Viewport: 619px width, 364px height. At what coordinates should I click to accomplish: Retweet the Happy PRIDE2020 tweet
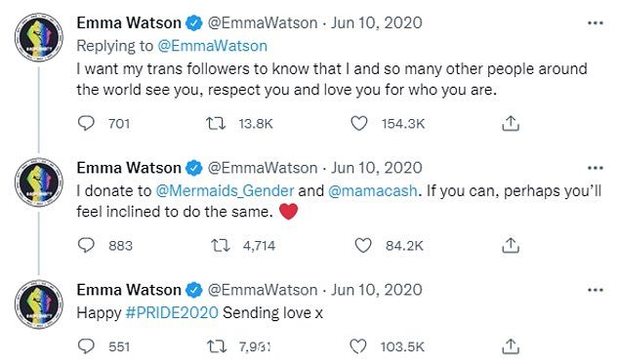click(x=217, y=346)
